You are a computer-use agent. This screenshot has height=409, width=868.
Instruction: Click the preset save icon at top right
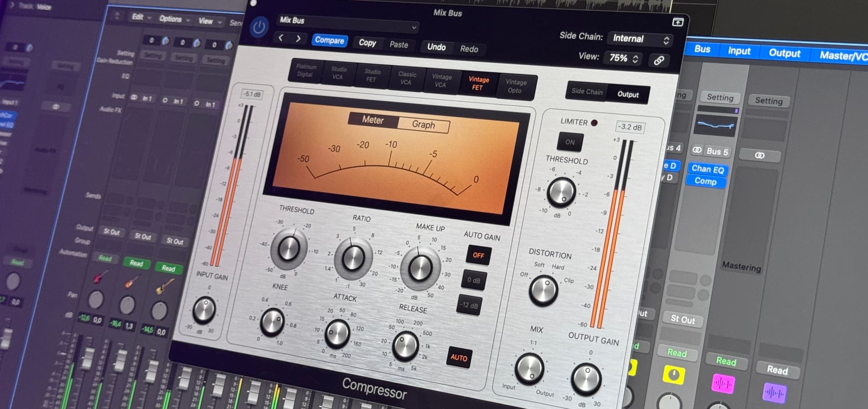679,22
